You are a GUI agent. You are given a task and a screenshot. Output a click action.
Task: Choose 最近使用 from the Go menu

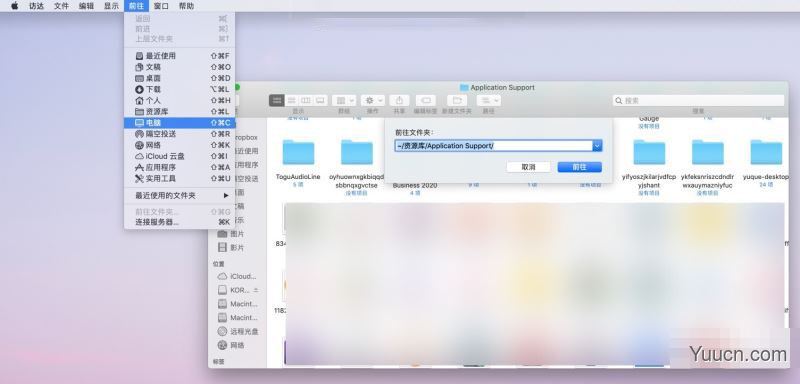180,56
